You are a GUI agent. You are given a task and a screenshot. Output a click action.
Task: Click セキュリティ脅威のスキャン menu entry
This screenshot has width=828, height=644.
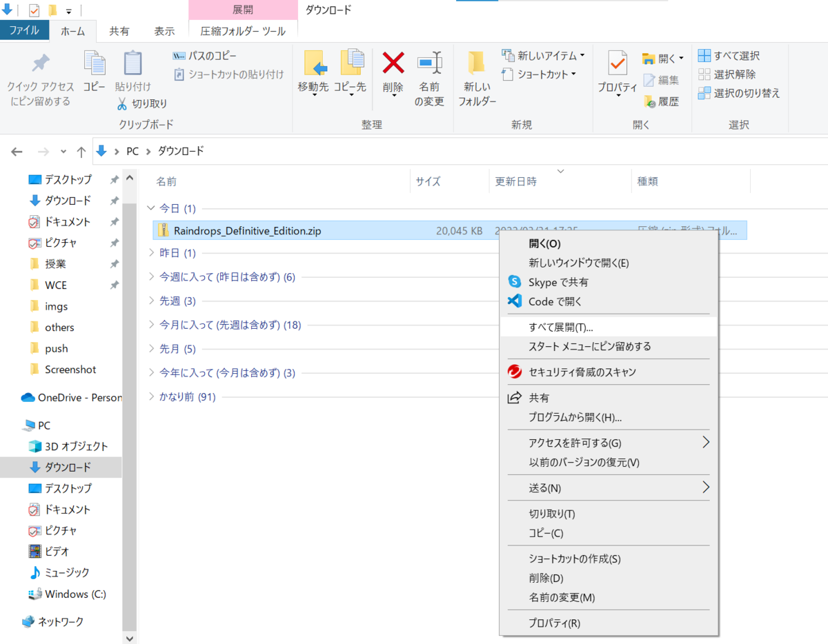point(608,372)
